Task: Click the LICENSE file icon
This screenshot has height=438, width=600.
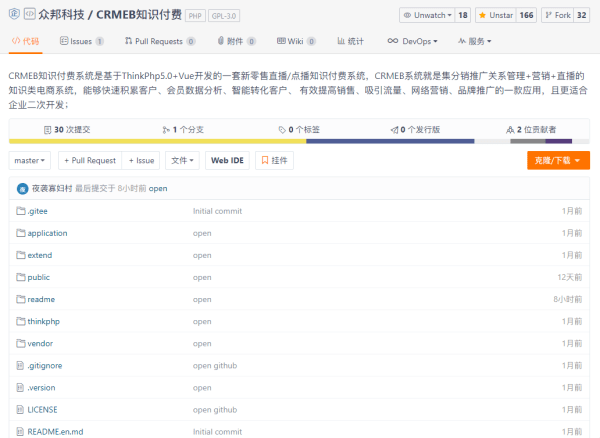Action: coord(20,410)
